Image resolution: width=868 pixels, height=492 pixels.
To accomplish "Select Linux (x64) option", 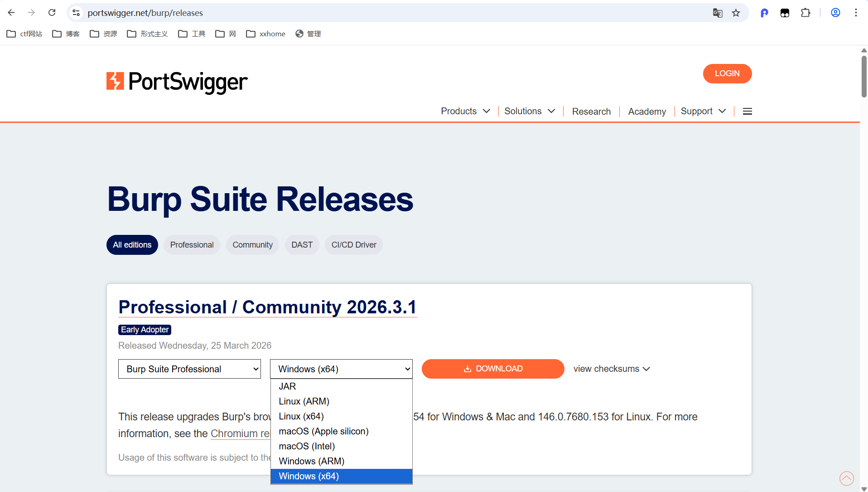I will [342, 416].
